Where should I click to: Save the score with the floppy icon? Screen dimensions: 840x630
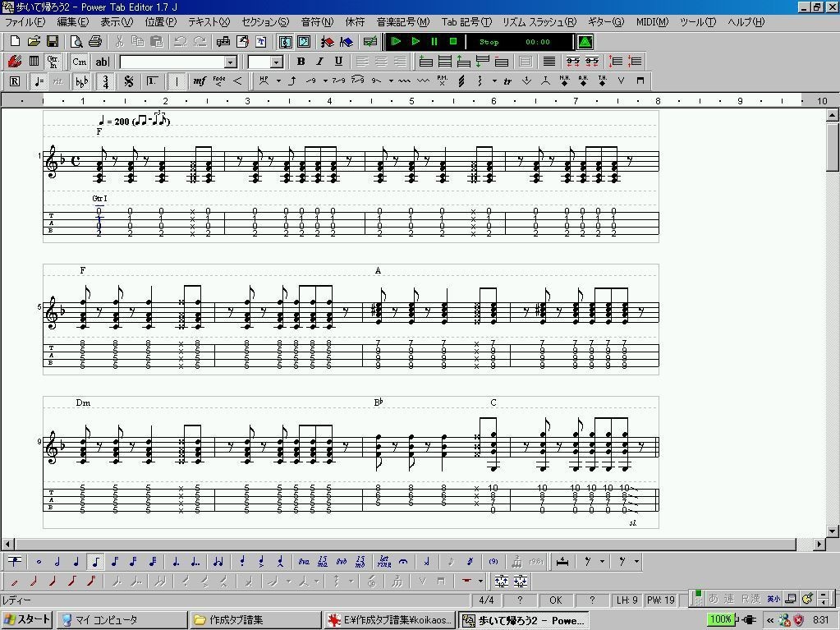click(x=53, y=41)
